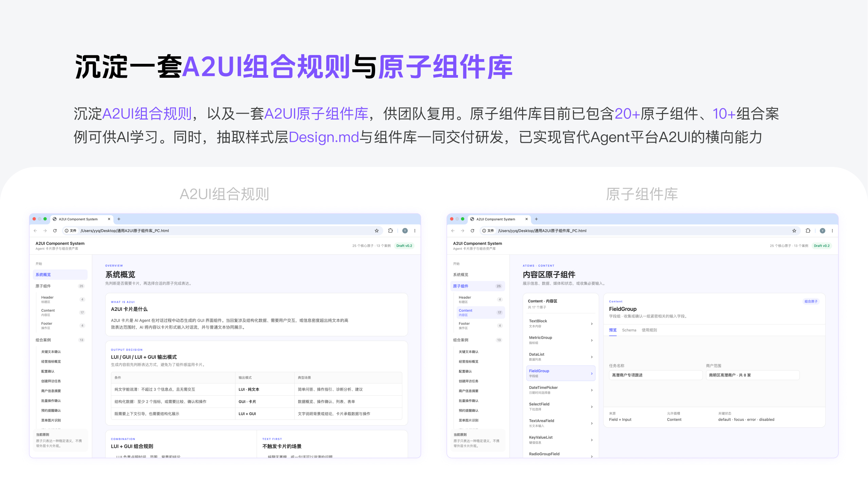The height and width of the screenshot is (488, 868).
Task: Select 原子组件 in right window sidebar
Action: [478, 286]
